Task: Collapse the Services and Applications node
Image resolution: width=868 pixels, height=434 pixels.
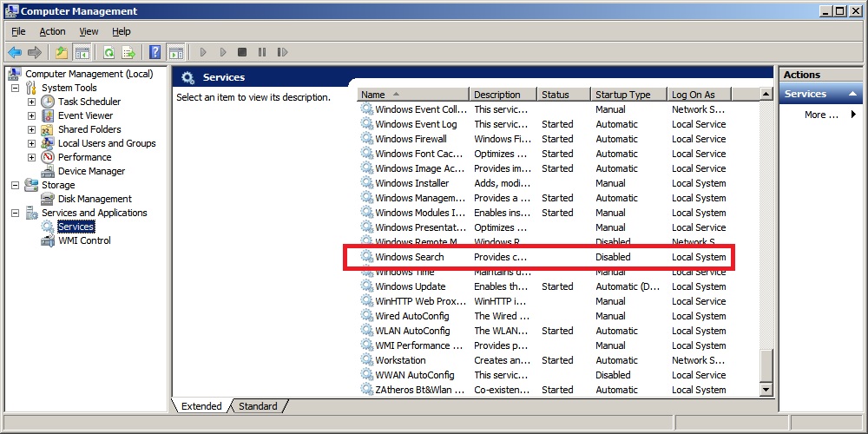Action: point(15,213)
